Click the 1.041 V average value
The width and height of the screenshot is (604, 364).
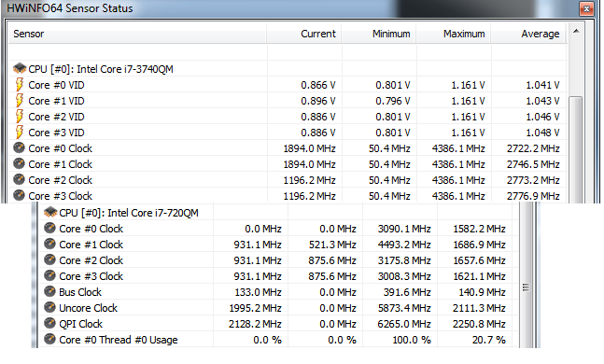tap(542, 85)
